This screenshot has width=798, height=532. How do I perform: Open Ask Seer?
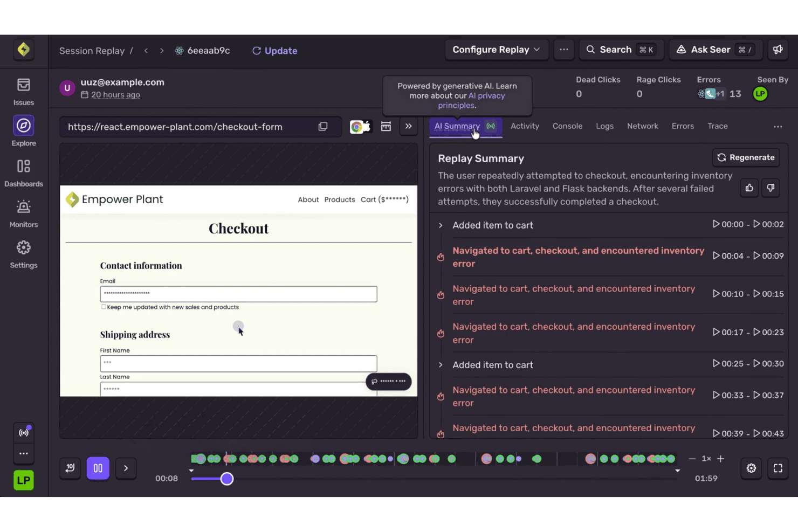click(x=716, y=50)
